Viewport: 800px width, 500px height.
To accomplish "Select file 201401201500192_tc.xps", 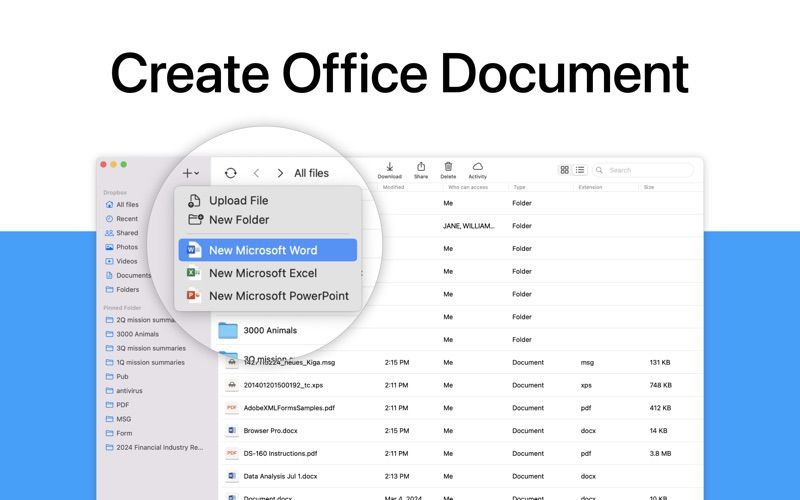I will (x=283, y=385).
